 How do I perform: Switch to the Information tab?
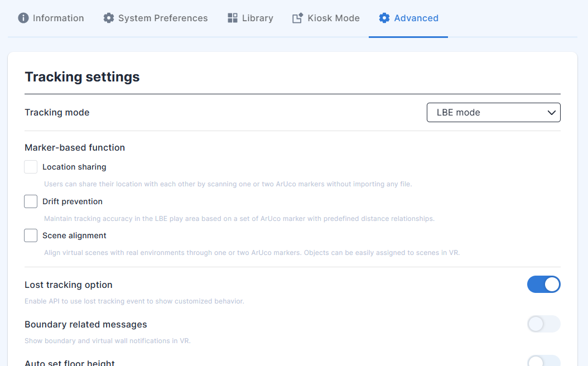tap(58, 18)
